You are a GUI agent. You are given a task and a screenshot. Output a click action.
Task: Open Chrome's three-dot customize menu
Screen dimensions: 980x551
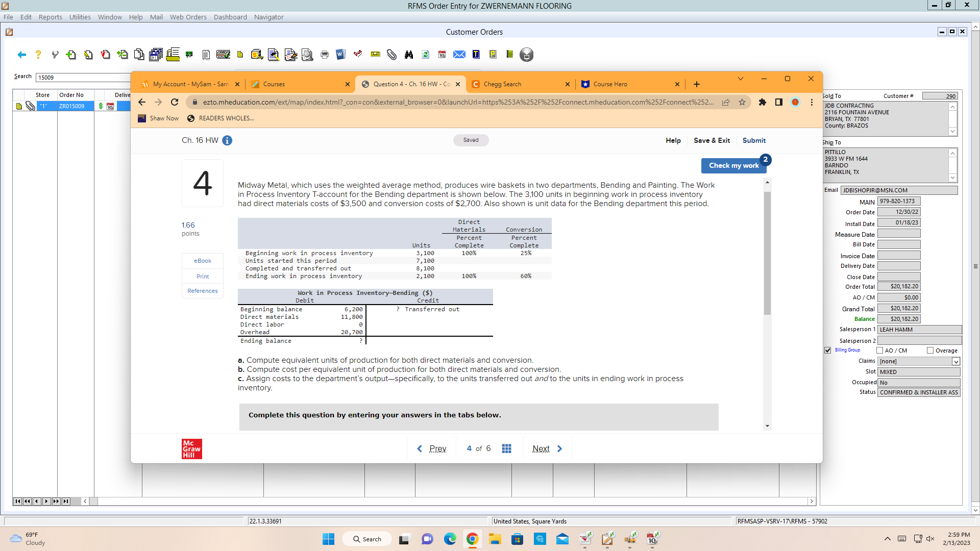(x=812, y=102)
